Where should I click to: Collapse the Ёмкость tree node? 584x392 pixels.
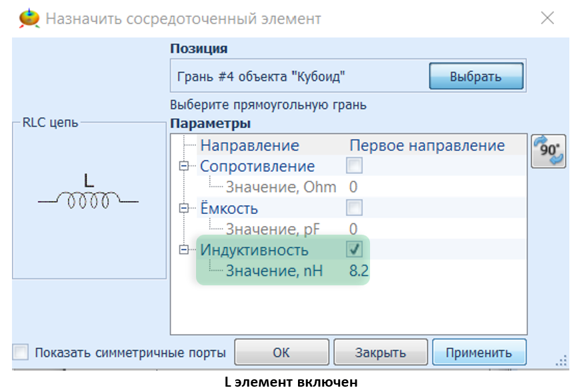coord(184,209)
